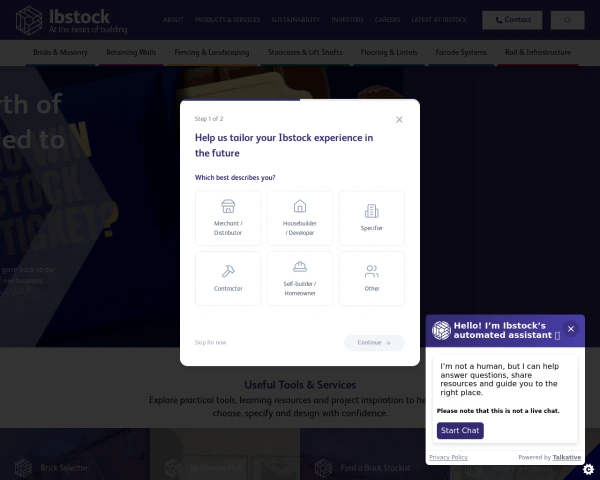Click the Ibstock logo in header
Viewport: 600px width, 480px height.
(72, 20)
